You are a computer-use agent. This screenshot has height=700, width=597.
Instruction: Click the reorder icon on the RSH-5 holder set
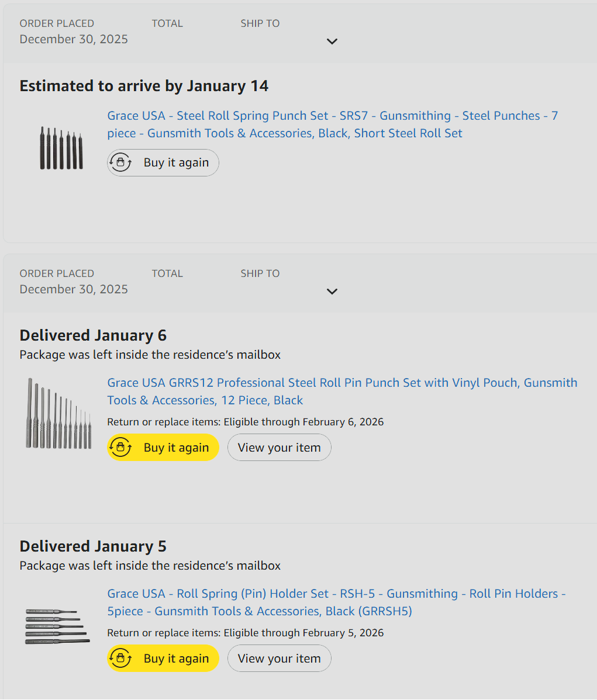pos(120,659)
